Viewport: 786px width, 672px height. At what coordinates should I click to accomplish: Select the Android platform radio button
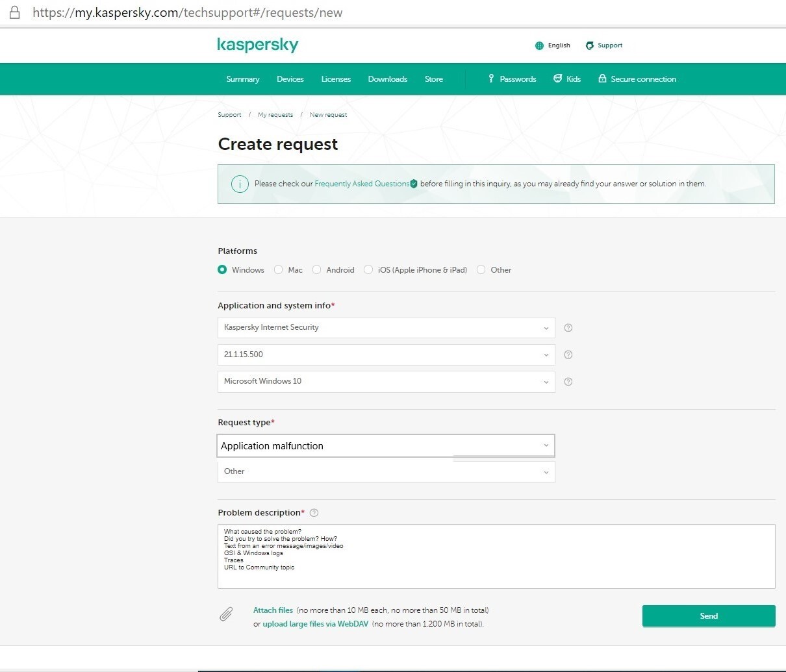316,269
